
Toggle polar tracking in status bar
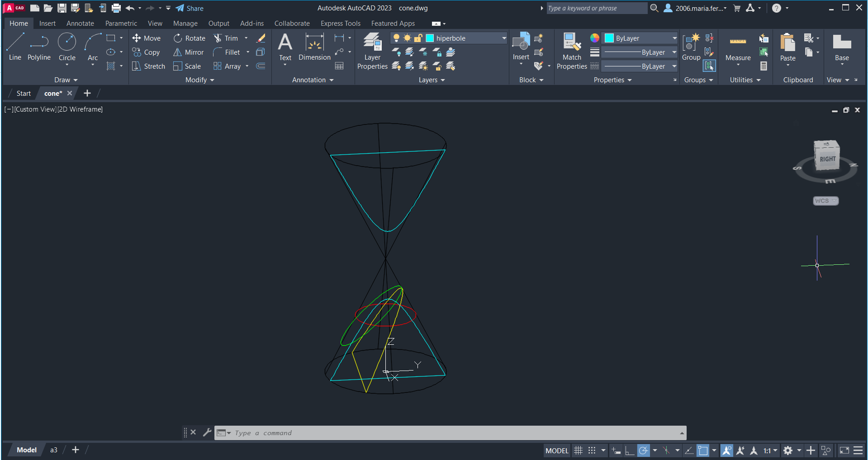643,451
